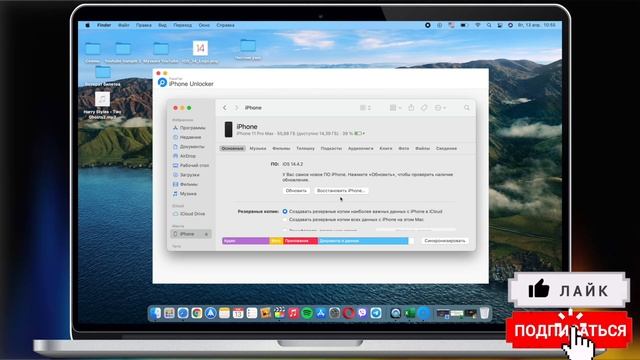The width and height of the screenshot is (640, 360).
Task: Launch Safari from the Dock
Action: tap(183, 313)
